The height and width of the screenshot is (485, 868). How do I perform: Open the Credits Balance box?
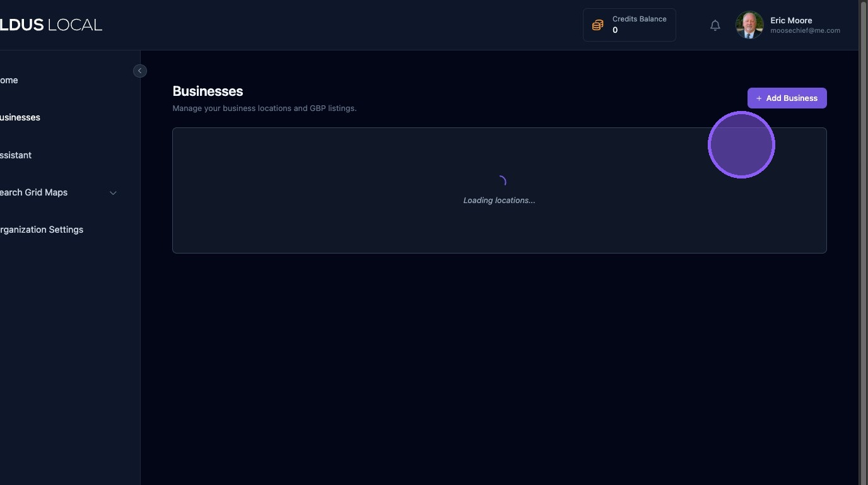point(629,25)
